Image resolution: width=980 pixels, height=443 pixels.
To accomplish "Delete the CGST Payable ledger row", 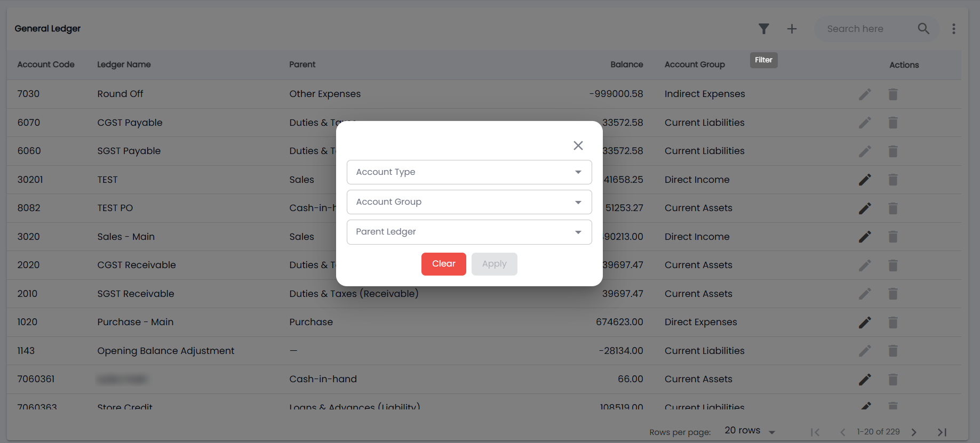I will (893, 123).
